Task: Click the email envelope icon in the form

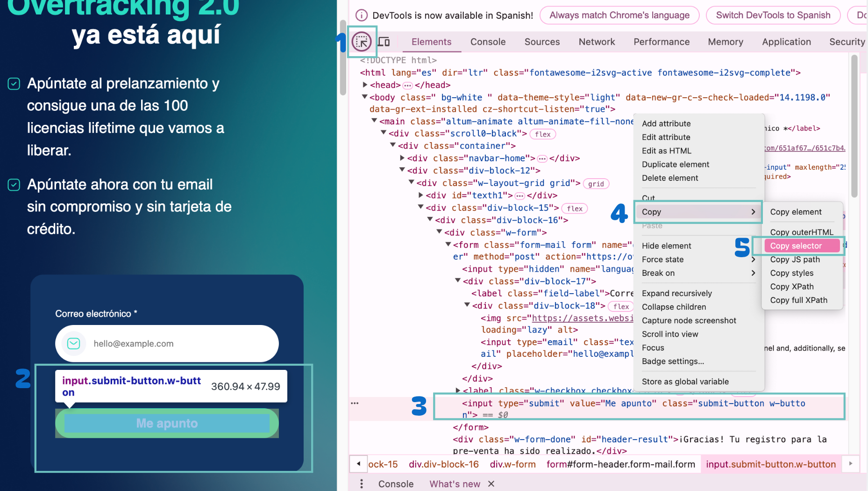Action: point(74,344)
